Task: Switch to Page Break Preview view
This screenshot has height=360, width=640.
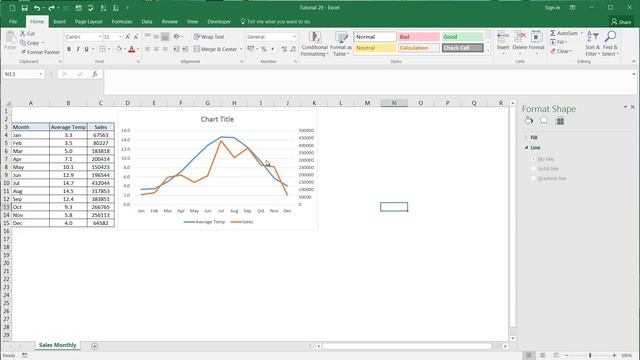Action: [556, 356]
